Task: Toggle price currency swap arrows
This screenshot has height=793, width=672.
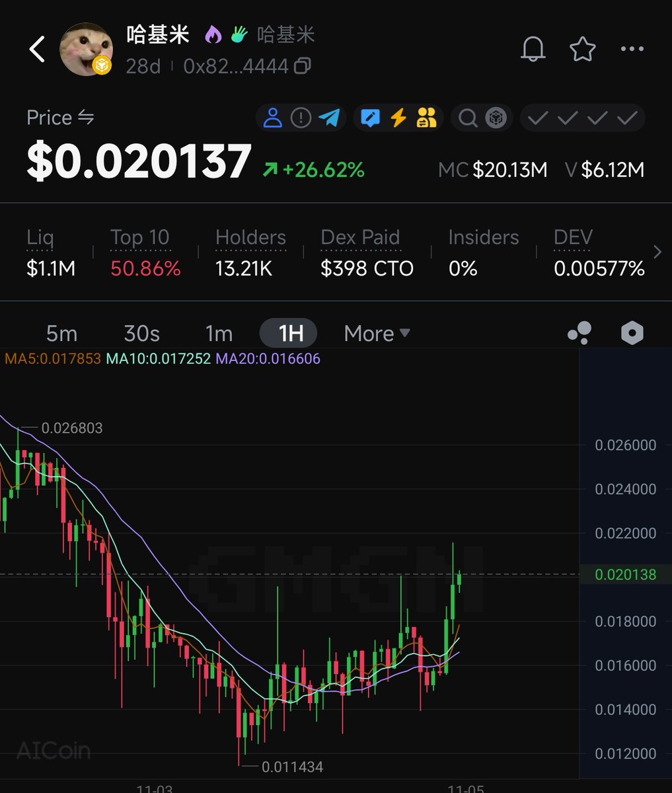Action: (87, 118)
